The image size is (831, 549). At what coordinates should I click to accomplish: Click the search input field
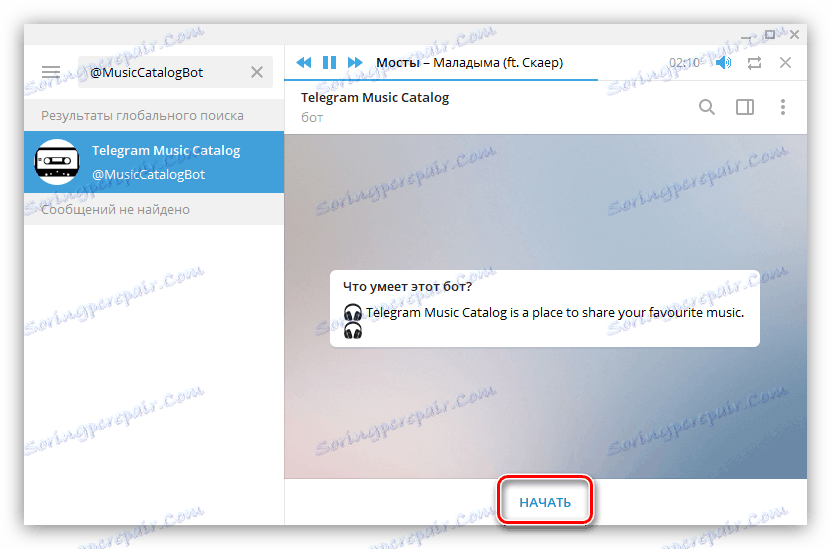(x=175, y=72)
